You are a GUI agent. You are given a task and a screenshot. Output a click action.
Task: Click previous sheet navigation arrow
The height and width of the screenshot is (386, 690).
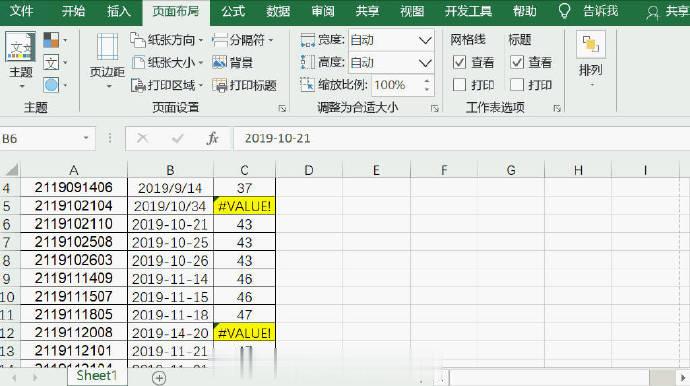14,378
